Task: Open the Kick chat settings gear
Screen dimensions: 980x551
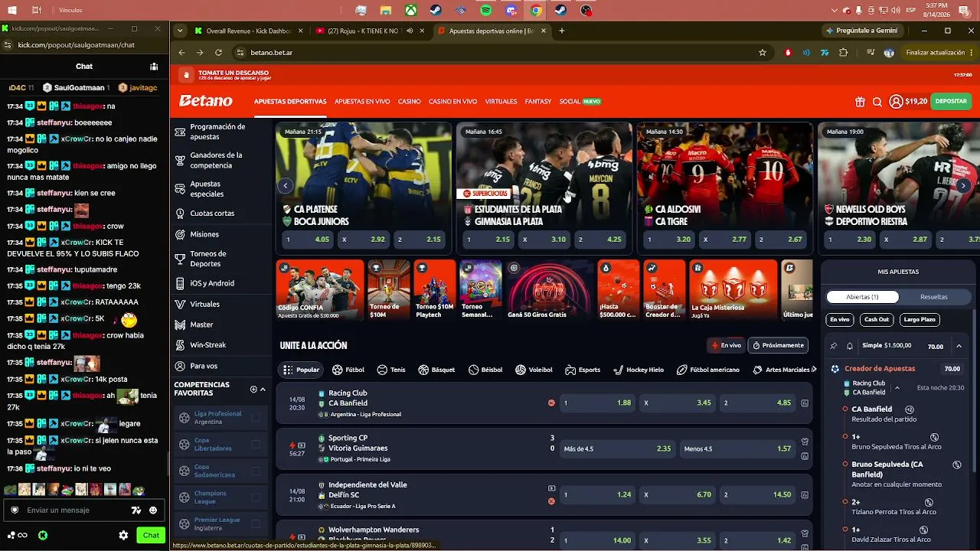Action: pyautogui.click(x=123, y=536)
